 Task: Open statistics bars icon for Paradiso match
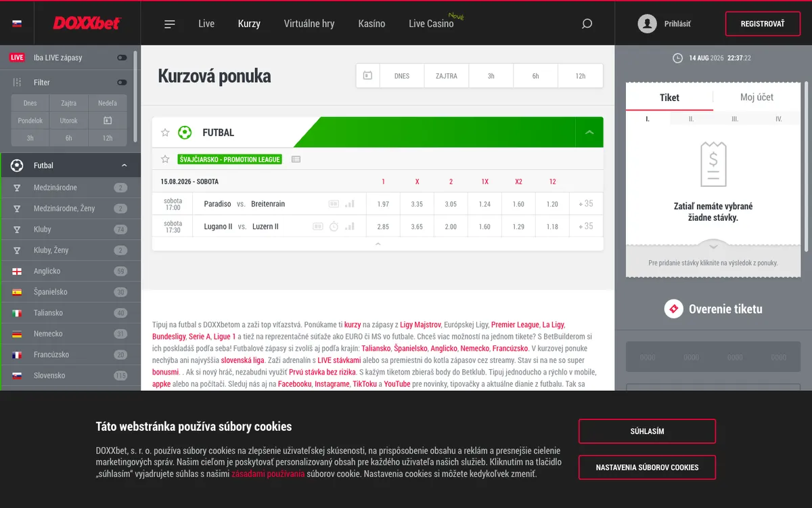[x=350, y=204]
